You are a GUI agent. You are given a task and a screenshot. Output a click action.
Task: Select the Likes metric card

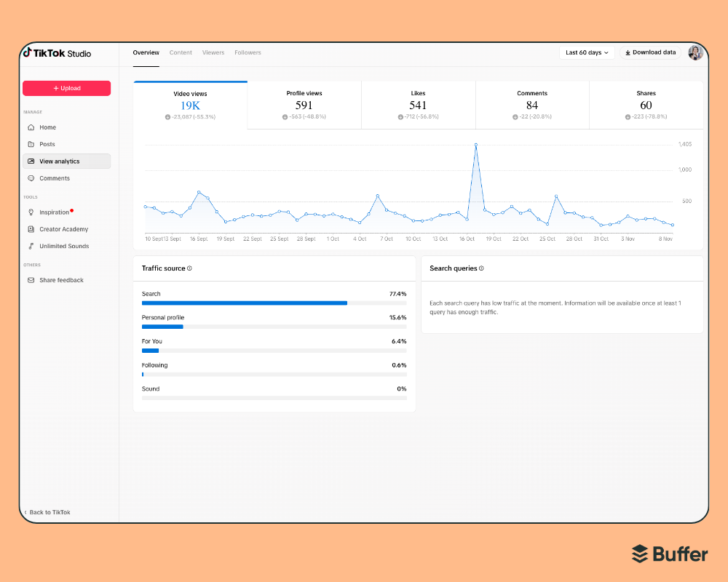418,105
